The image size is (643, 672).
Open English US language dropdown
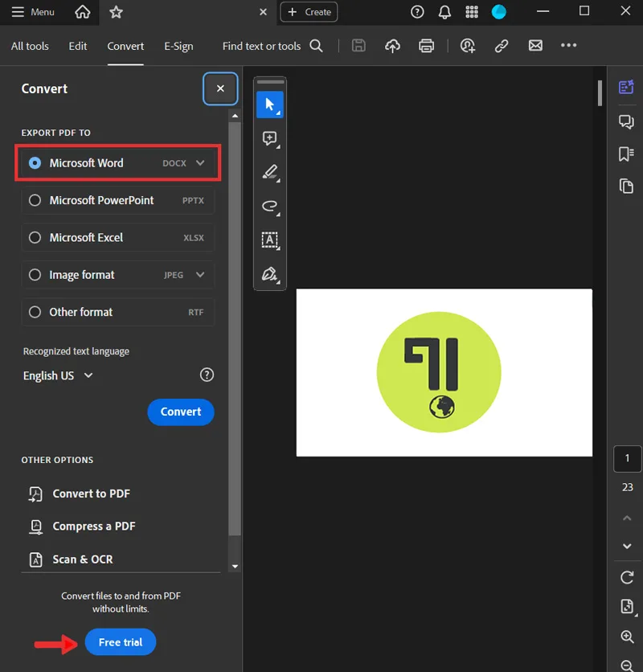pyautogui.click(x=58, y=375)
